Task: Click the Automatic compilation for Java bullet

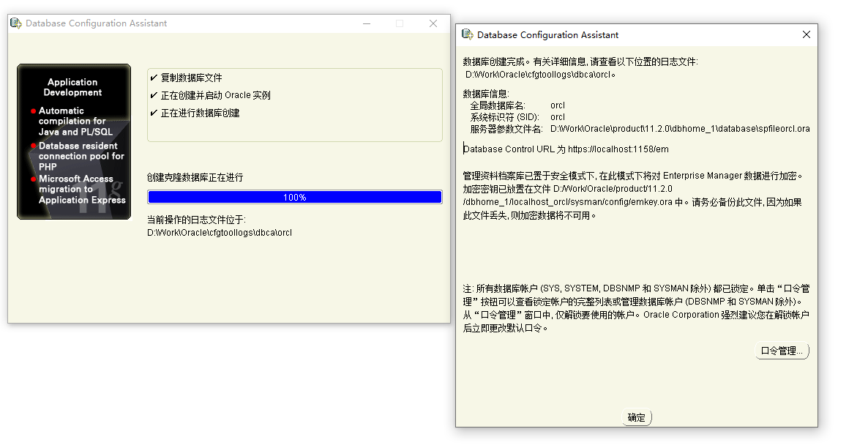Action: click(72, 122)
